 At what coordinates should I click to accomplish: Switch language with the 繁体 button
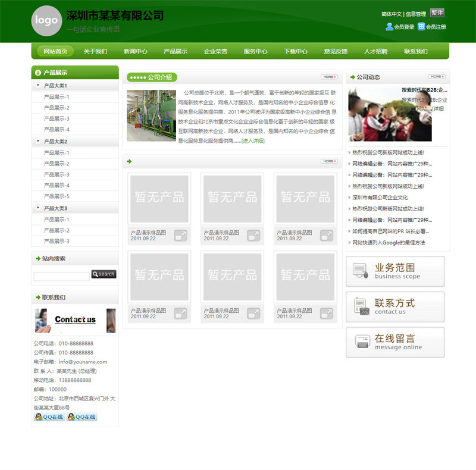[x=437, y=12]
